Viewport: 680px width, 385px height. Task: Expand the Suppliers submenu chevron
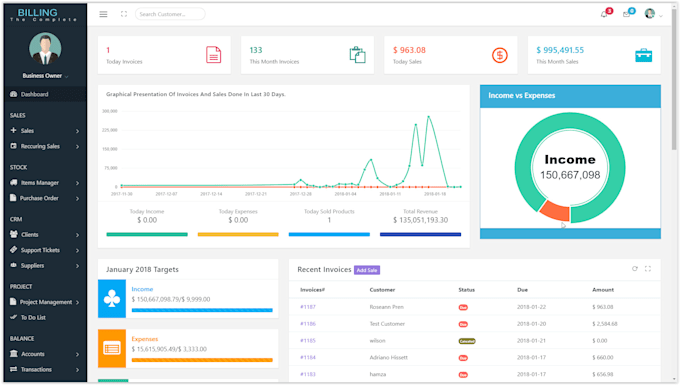(x=77, y=266)
